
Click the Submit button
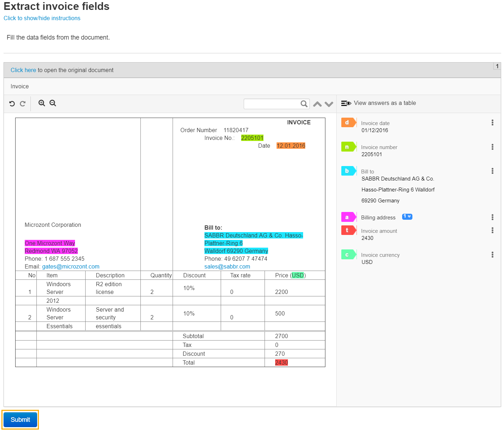click(20, 420)
